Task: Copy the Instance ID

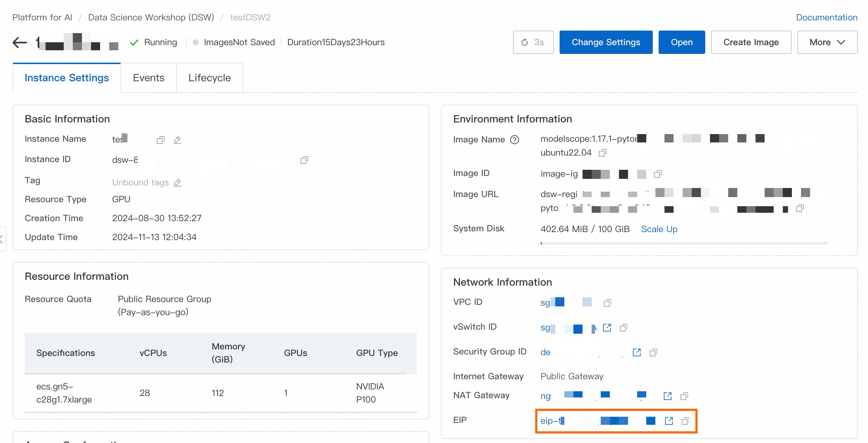Action: tap(304, 160)
